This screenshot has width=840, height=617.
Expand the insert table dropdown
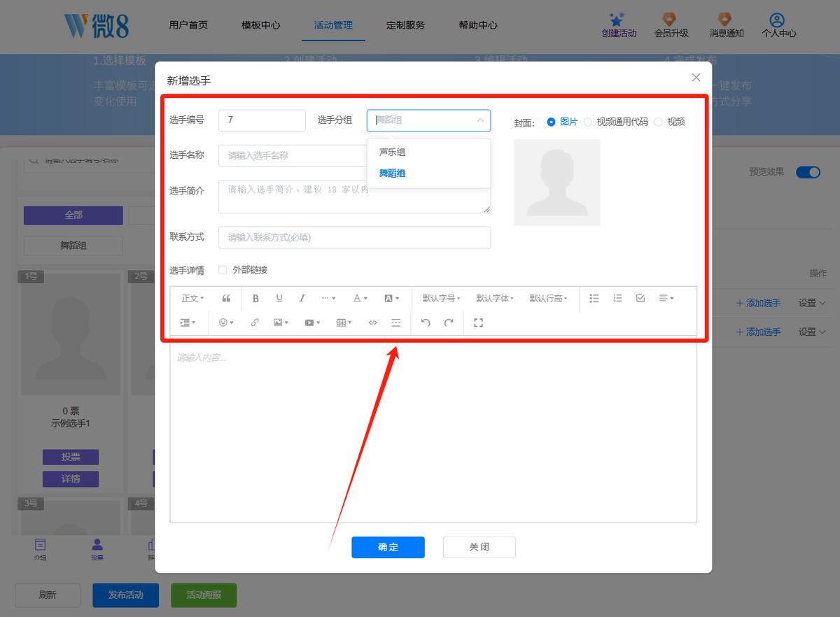344,322
